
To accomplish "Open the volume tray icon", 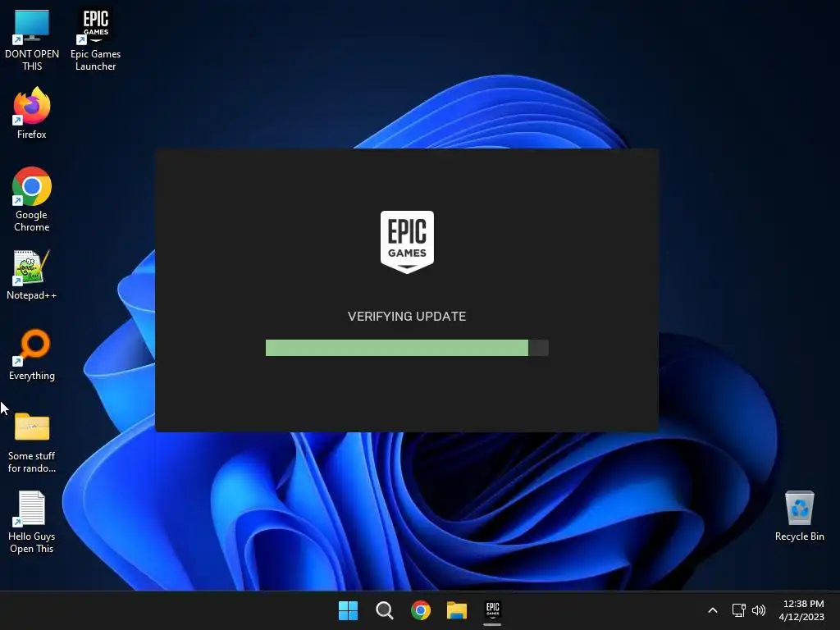I will click(759, 610).
